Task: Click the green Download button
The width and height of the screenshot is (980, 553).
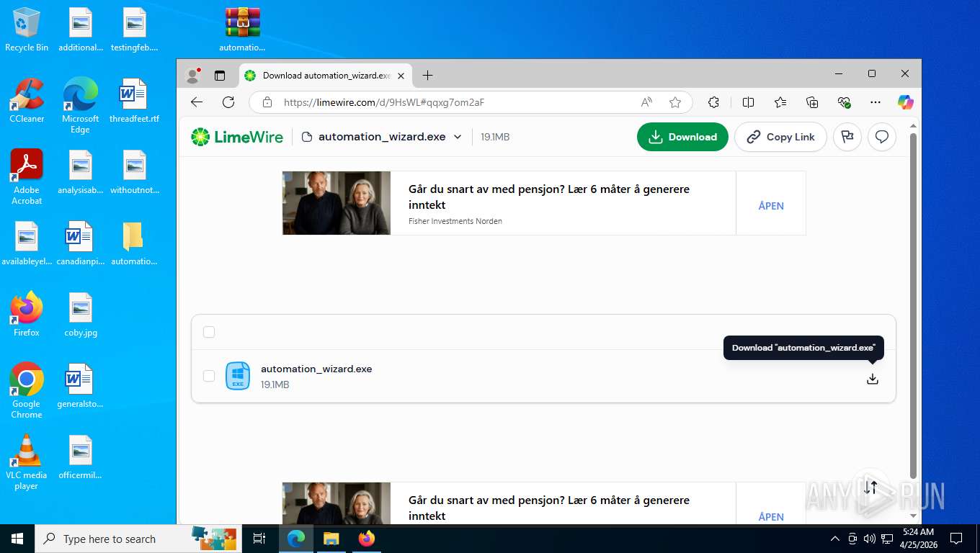Action: click(682, 137)
